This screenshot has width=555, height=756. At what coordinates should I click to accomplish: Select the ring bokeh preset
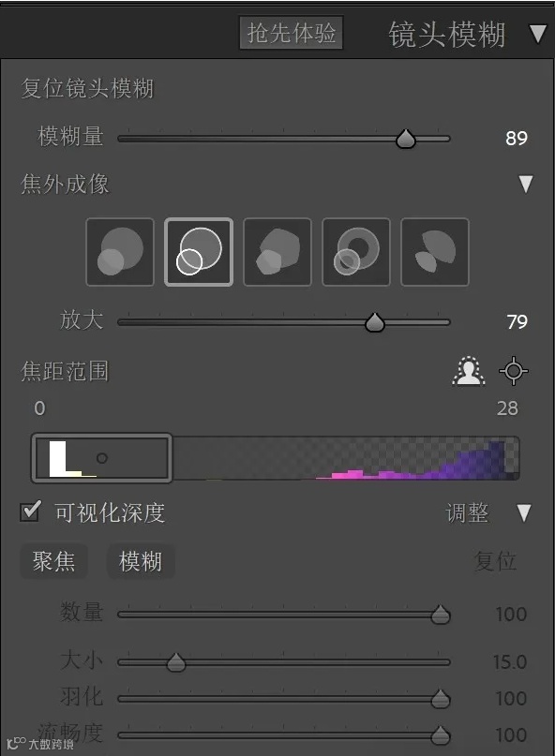pyautogui.click(x=356, y=253)
